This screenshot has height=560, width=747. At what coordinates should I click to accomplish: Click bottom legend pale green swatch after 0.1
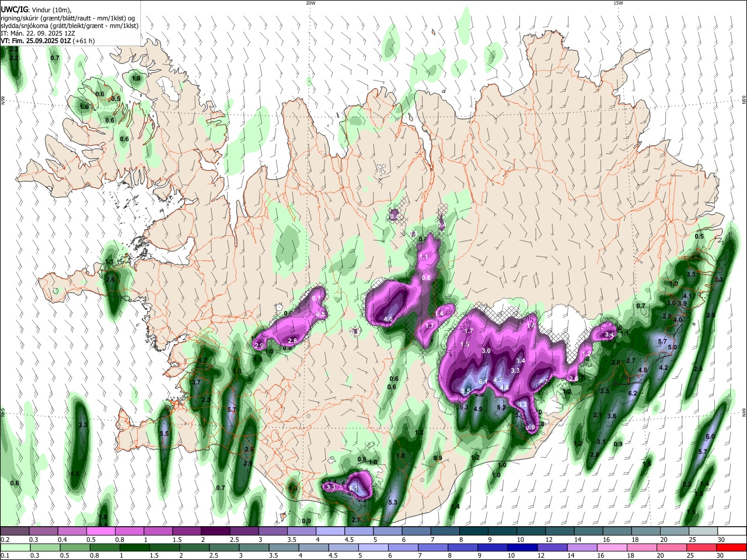pos(14,547)
